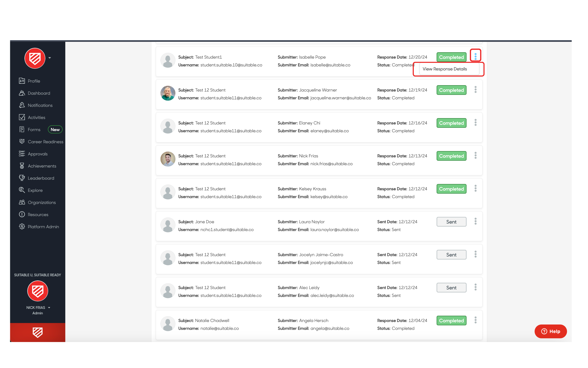Click username natalie@suitable.co
This screenshot has width=588, height=368.
pyautogui.click(x=219, y=328)
